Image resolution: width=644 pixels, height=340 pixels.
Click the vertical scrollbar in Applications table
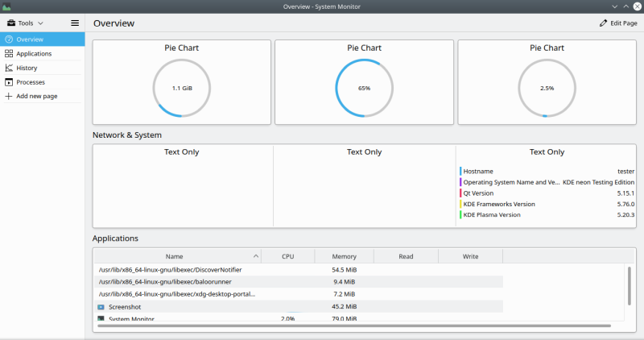629,286
